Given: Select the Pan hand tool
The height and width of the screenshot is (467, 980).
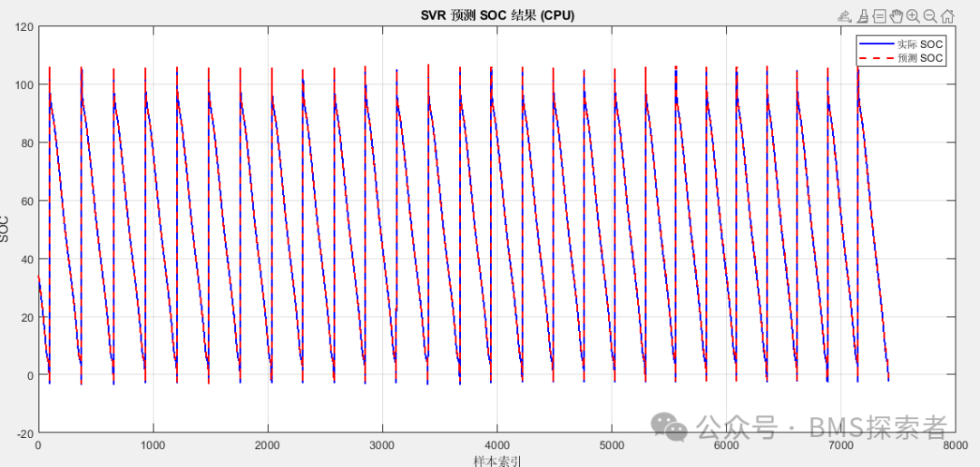Looking at the screenshot, I should [897, 16].
